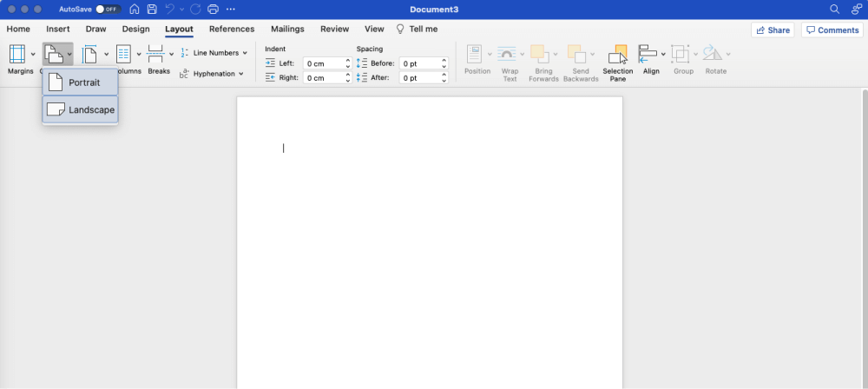
Task: Click the Spacing Before stepper arrows
Action: pos(444,63)
